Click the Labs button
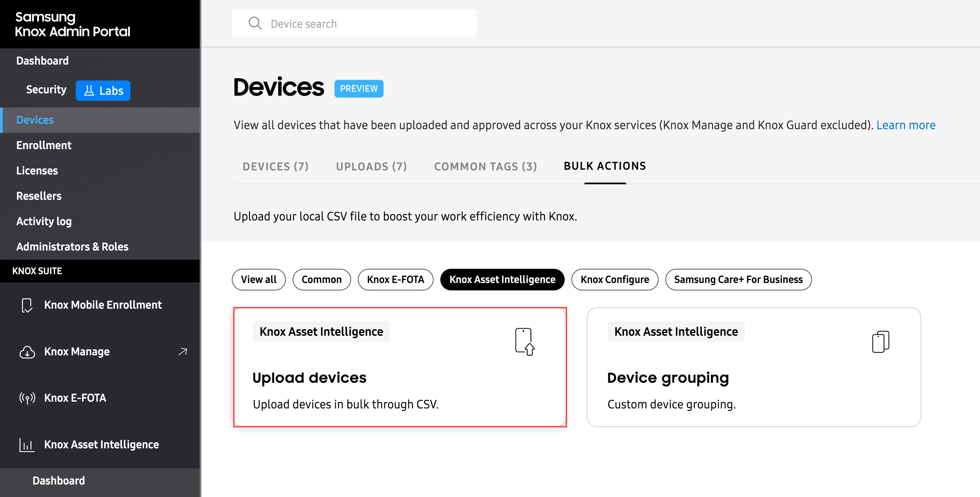Image resolution: width=980 pixels, height=497 pixels. pyautogui.click(x=103, y=91)
